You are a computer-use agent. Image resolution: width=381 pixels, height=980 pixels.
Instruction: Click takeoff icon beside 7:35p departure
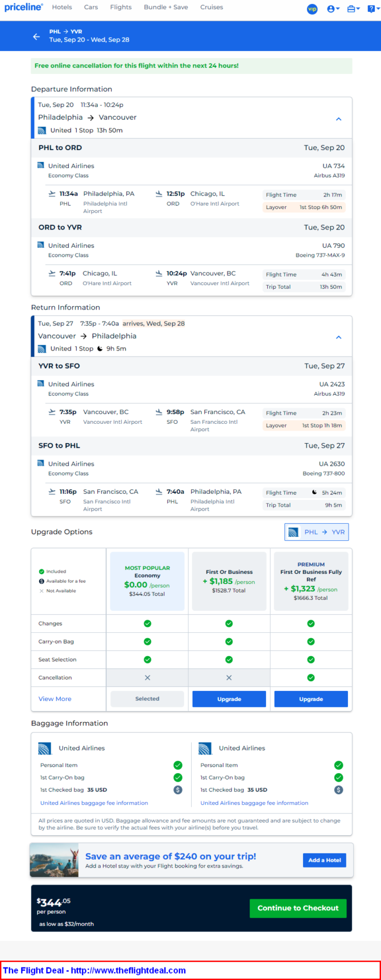tap(52, 412)
